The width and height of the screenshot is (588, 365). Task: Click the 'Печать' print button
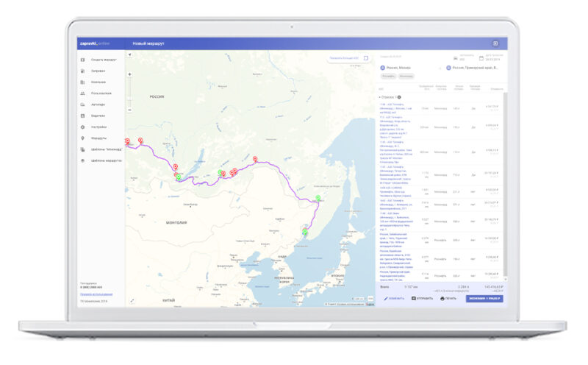click(450, 298)
